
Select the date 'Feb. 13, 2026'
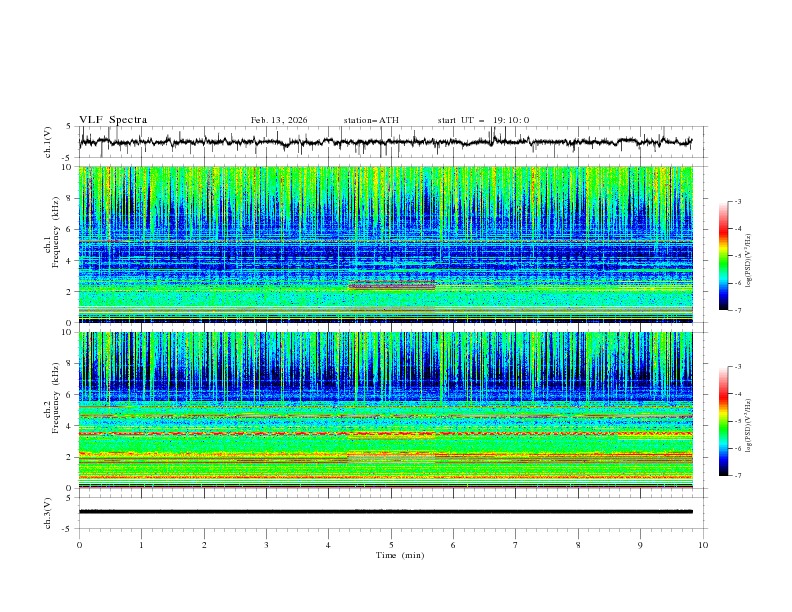point(279,120)
